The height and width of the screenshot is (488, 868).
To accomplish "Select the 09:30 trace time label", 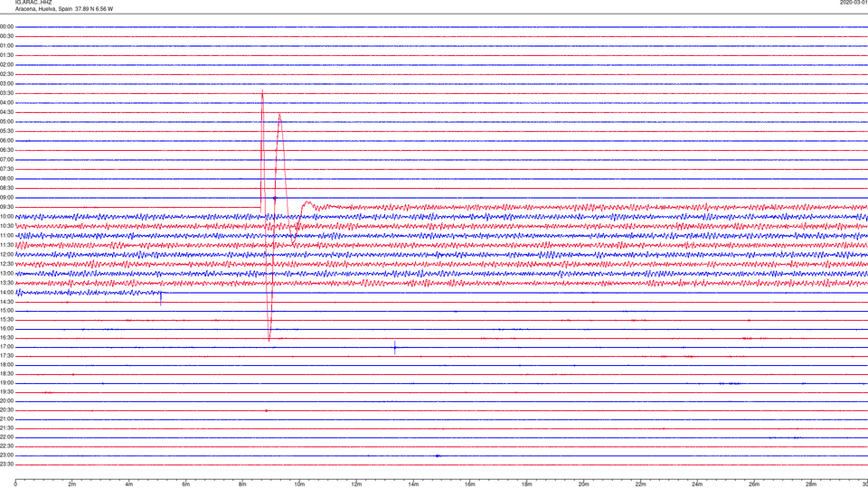I will tap(6, 207).
